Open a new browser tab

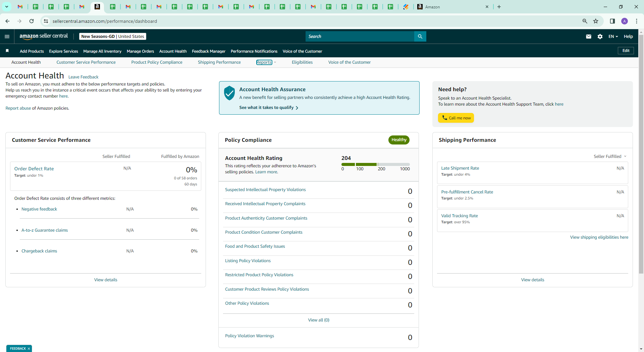pyautogui.click(x=499, y=7)
